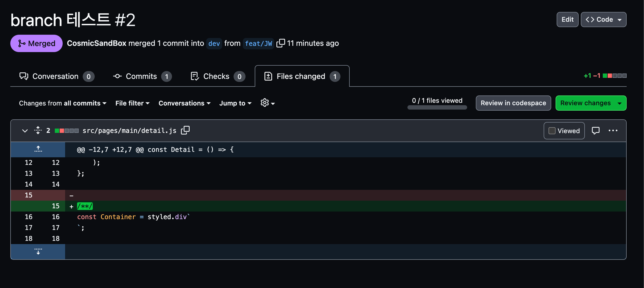This screenshot has width=644, height=288.
Task: Collapse the detail.js diff with the chevron
Action: click(25, 130)
